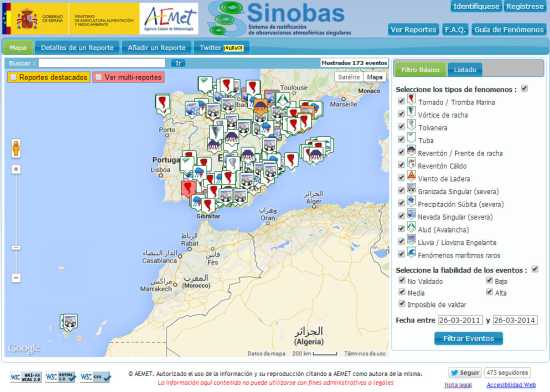Toggle the Imposible de validar checkbox
This screenshot has height=392, width=550.
(402, 303)
